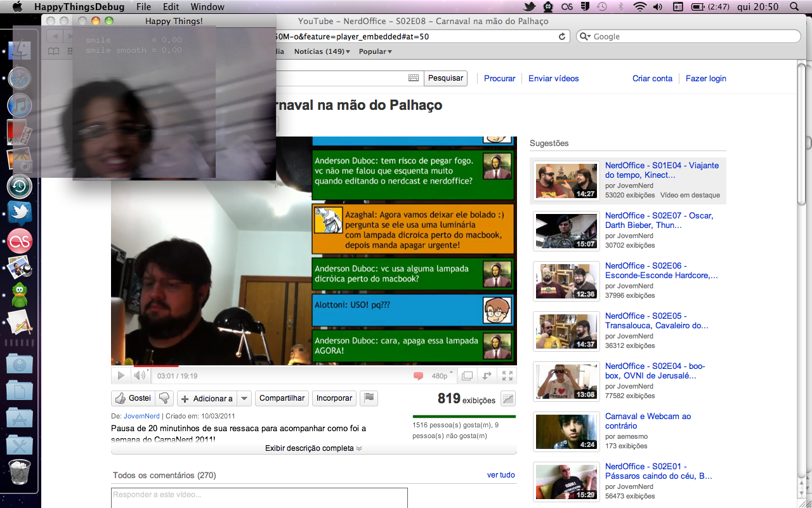The width and height of the screenshot is (812, 508).
Task: Open the Window menu
Action: click(207, 7)
